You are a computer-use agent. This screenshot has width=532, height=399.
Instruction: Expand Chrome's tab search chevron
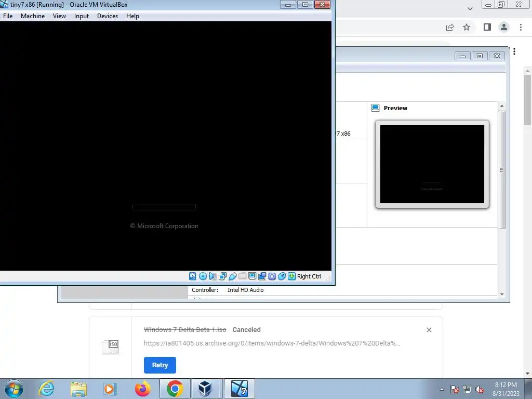(470, 8)
